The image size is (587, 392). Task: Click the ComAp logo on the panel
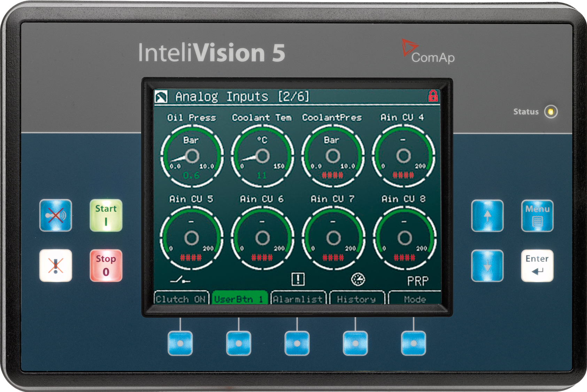428,52
